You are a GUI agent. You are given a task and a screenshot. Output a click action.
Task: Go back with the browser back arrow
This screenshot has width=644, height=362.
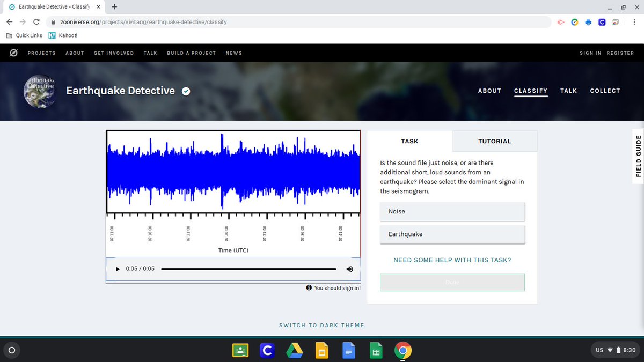tap(10, 22)
